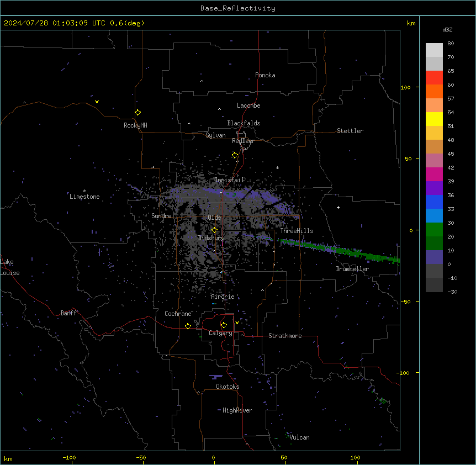Click the yellow diamond marker below Cochrane
This screenshot has width=476, height=465.
coord(188,326)
